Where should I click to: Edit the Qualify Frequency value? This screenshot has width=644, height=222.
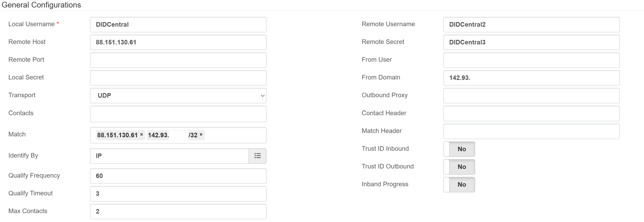pyautogui.click(x=178, y=176)
